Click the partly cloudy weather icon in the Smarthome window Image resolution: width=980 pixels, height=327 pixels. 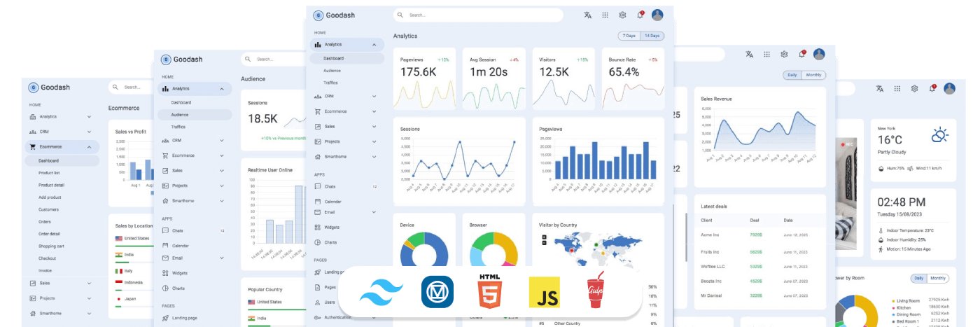pyautogui.click(x=939, y=136)
